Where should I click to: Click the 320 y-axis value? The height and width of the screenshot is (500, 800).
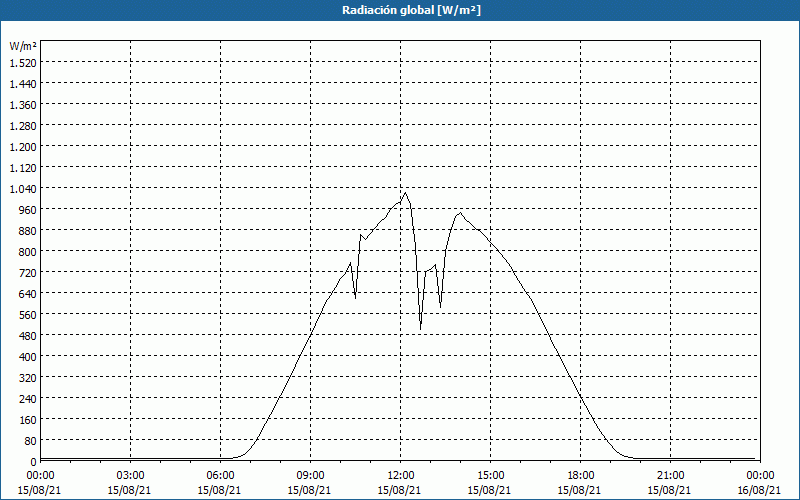click(x=29, y=378)
